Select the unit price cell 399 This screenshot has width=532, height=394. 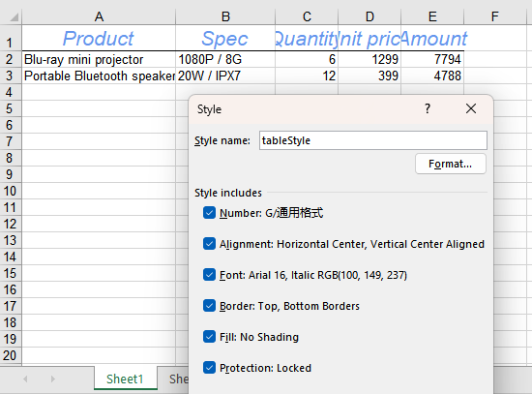coord(369,76)
